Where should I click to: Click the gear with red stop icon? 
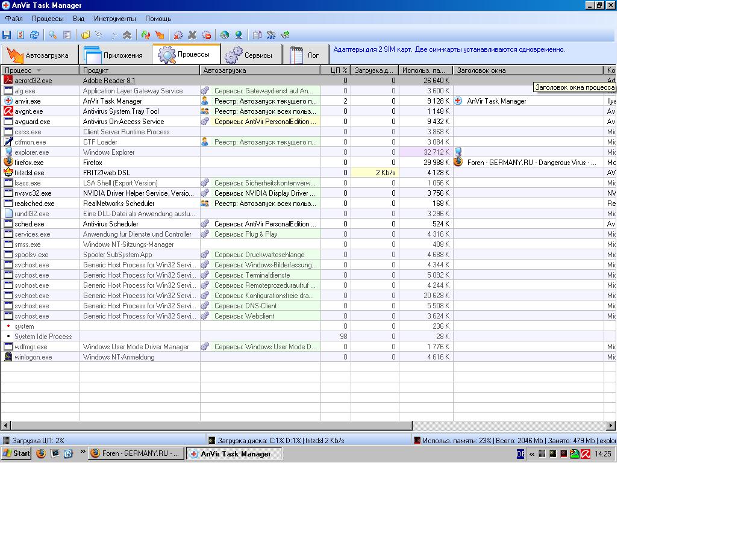click(207, 35)
